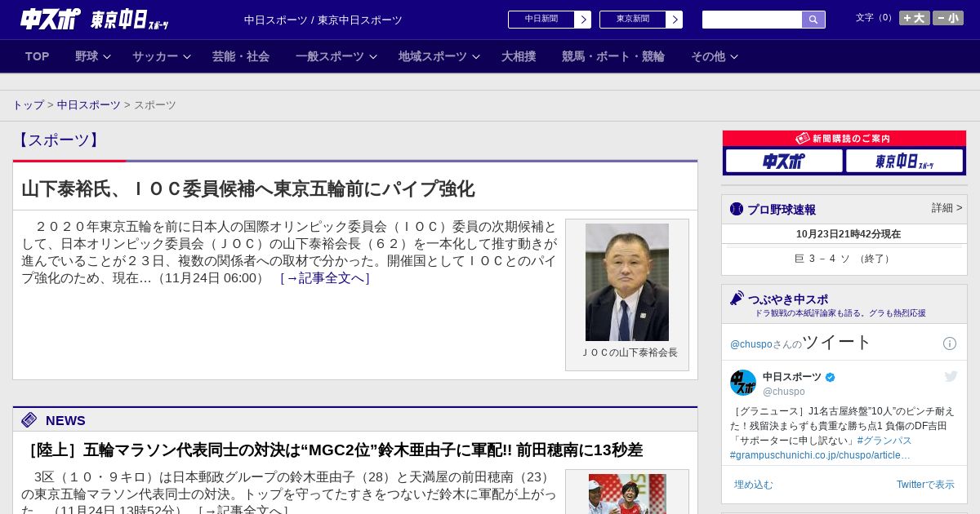Viewport: 980px width, 514px height.
Task: Go to TOP in navigation bar
Action: [x=38, y=56]
